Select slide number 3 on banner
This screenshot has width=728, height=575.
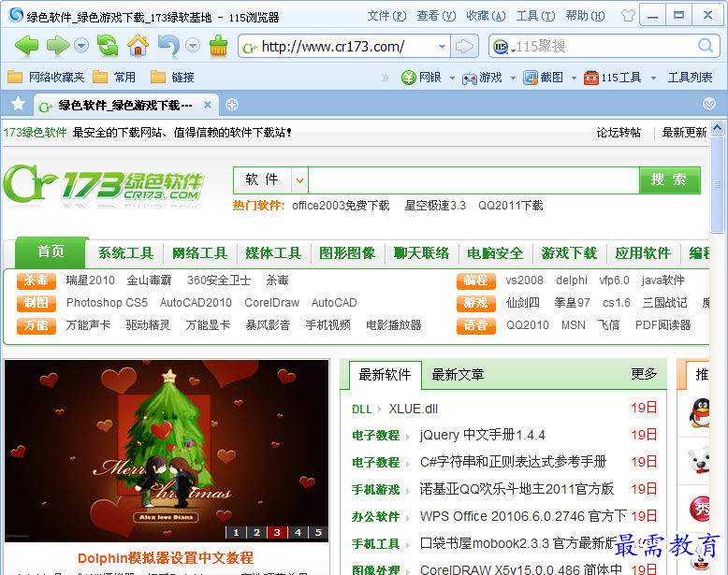(277, 532)
